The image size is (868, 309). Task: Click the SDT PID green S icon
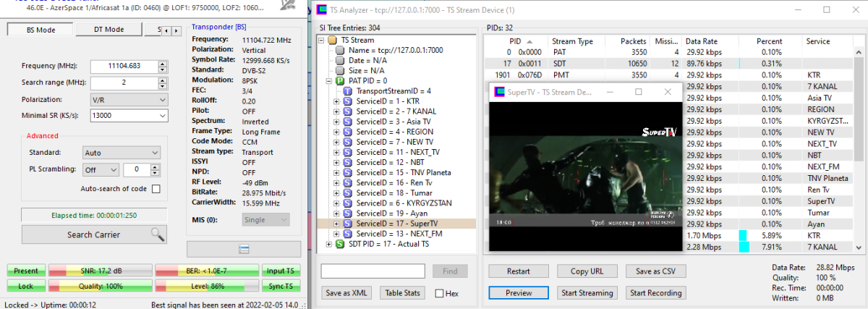(x=339, y=245)
